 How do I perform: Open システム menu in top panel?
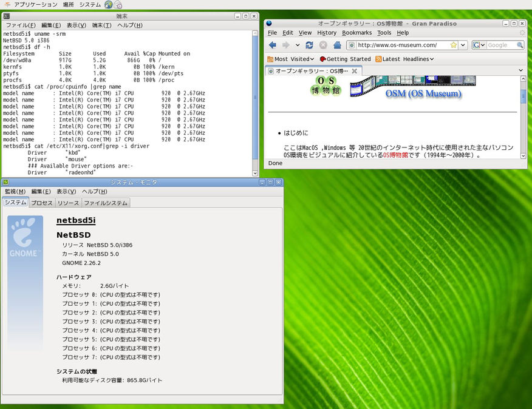tap(90, 4)
